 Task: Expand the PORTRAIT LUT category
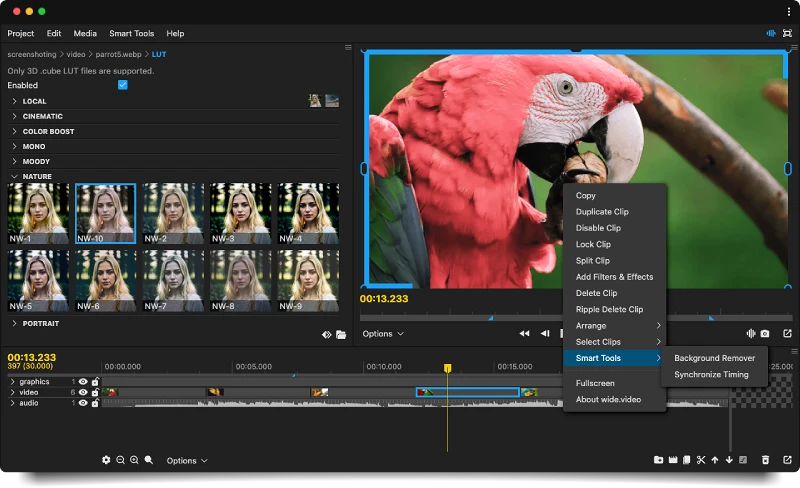(x=14, y=323)
